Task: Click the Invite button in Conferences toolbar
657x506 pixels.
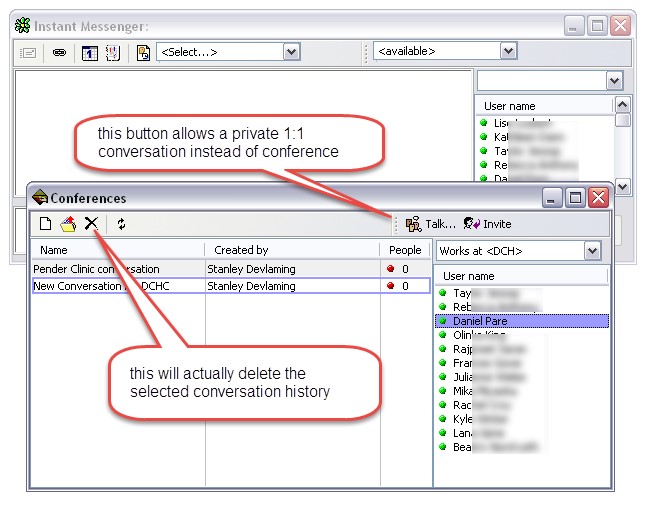Action: [488, 224]
